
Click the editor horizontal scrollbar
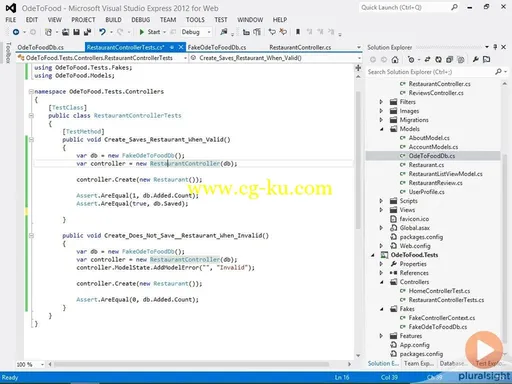191,364
